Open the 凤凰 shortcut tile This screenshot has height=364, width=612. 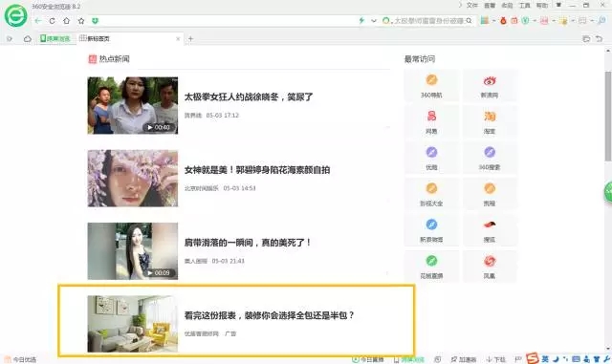point(490,267)
